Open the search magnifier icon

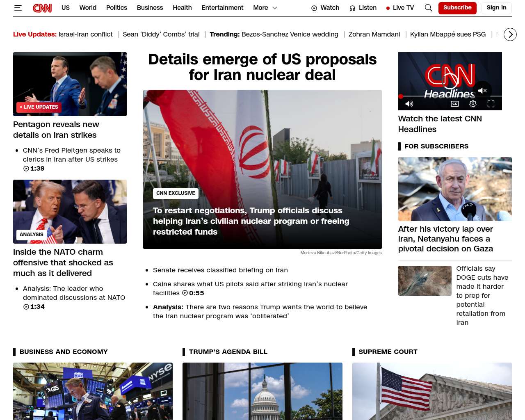point(428,8)
